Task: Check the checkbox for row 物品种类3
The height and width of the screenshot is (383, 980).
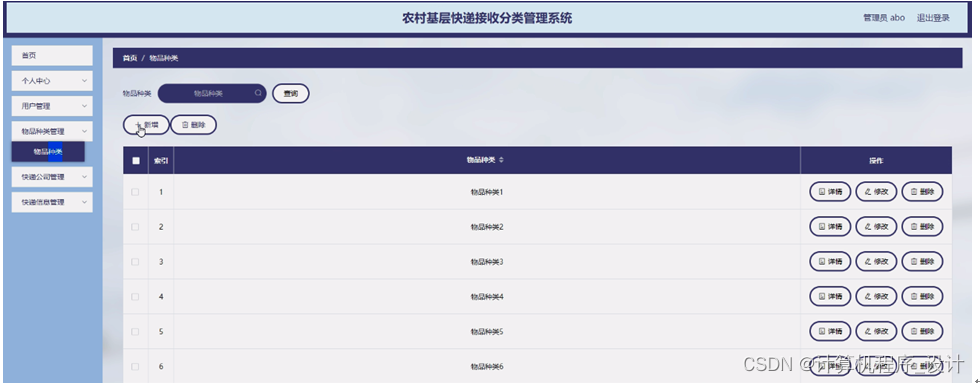Action: [x=135, y=262]
